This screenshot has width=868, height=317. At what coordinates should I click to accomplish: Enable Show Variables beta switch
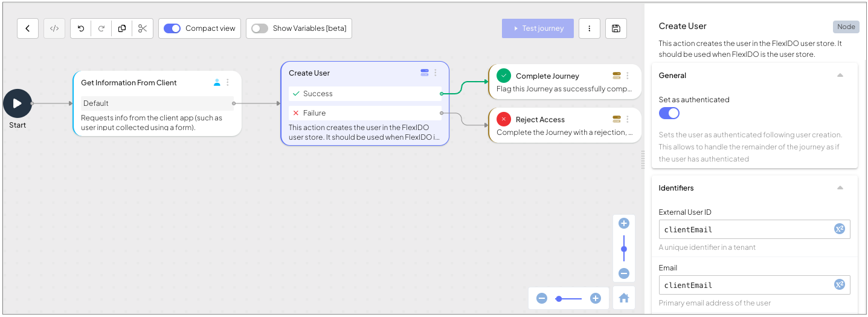260,28
